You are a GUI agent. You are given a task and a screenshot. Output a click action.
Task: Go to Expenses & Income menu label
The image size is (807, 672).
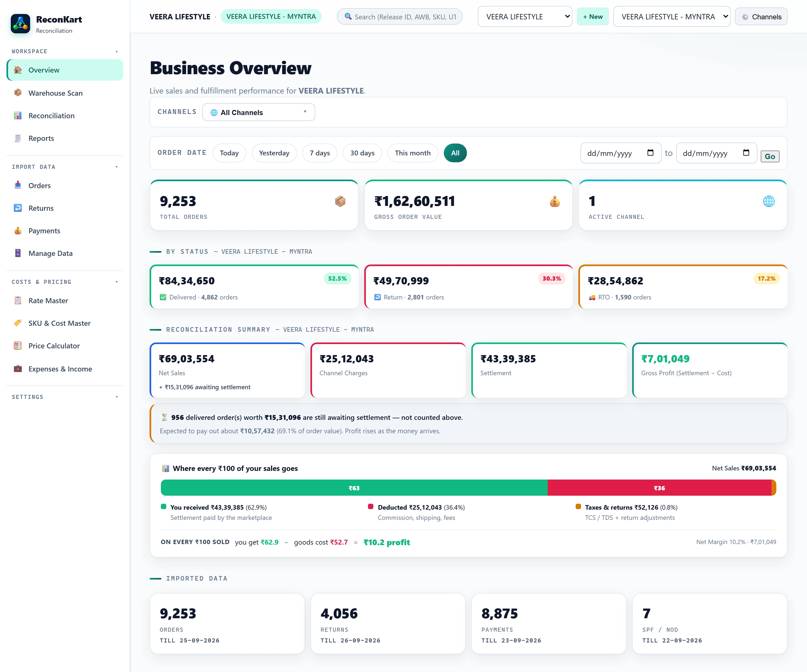[60, 369]
